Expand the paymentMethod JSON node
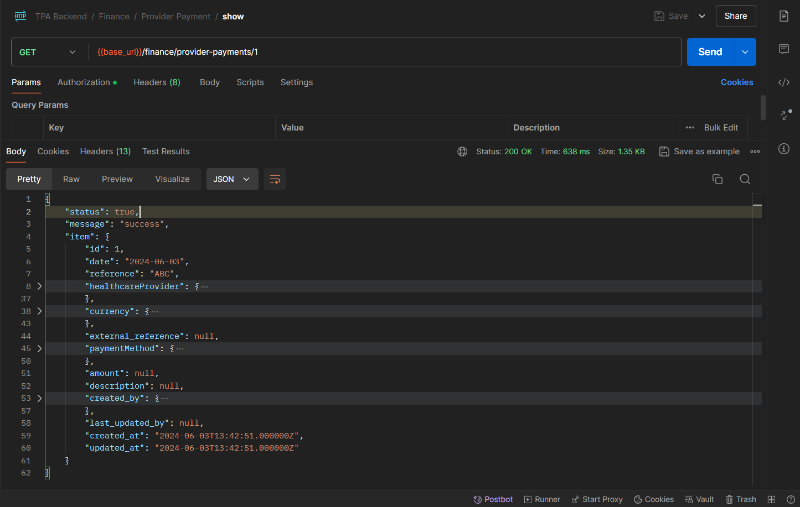800x507 pixels. click(40, 349)
